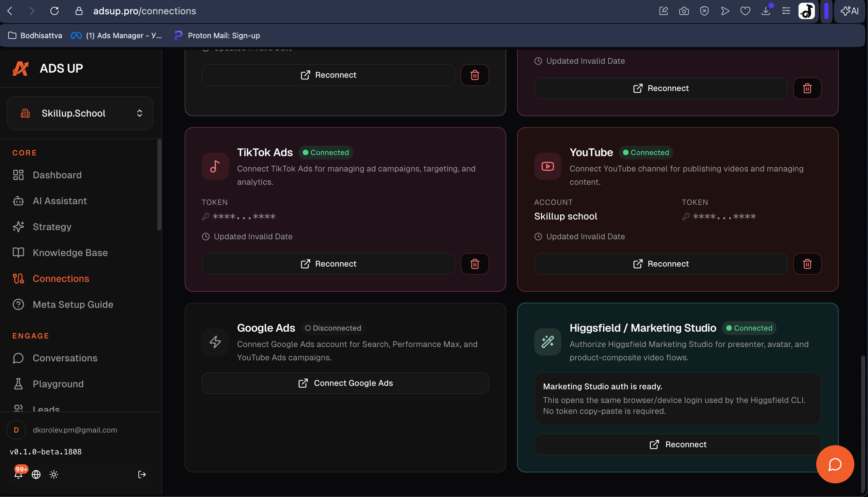Click the v0.1.0-beta.1808 version text
This screenshot has width=868, height=497.
coord(46,452)
